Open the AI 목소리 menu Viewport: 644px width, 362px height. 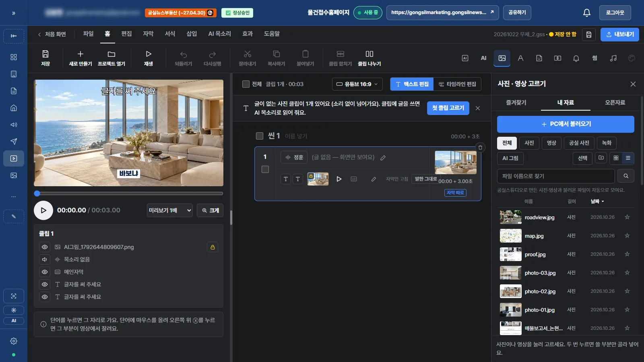(219, 34)
